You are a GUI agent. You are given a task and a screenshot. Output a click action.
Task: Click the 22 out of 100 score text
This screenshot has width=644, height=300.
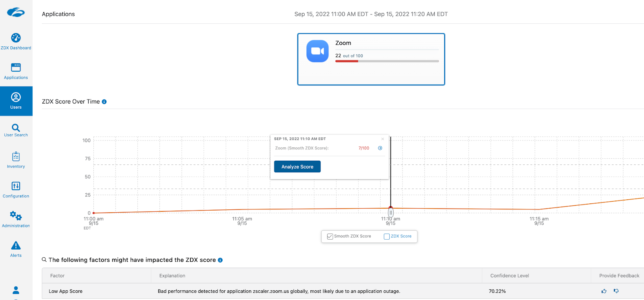[x=349, y=56]
